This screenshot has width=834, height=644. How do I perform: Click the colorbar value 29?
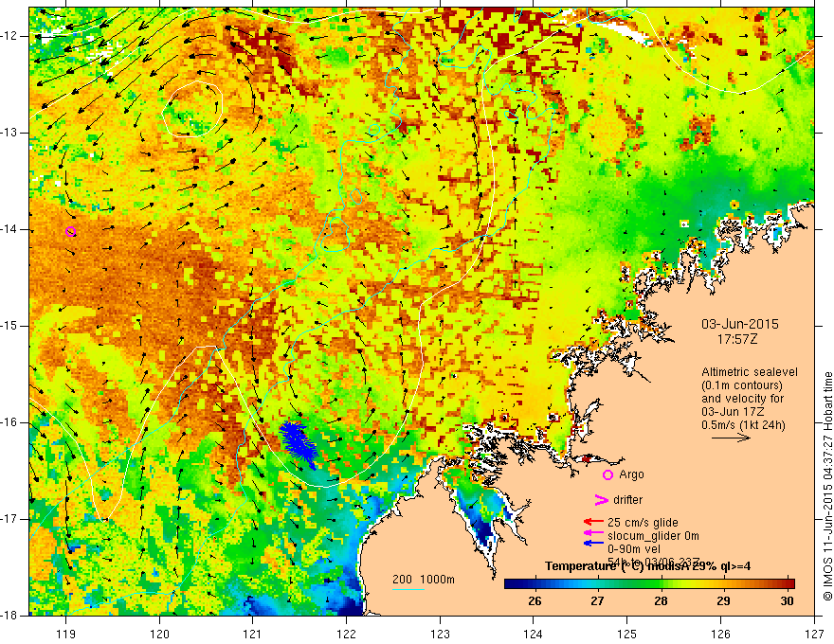point(723,601)
